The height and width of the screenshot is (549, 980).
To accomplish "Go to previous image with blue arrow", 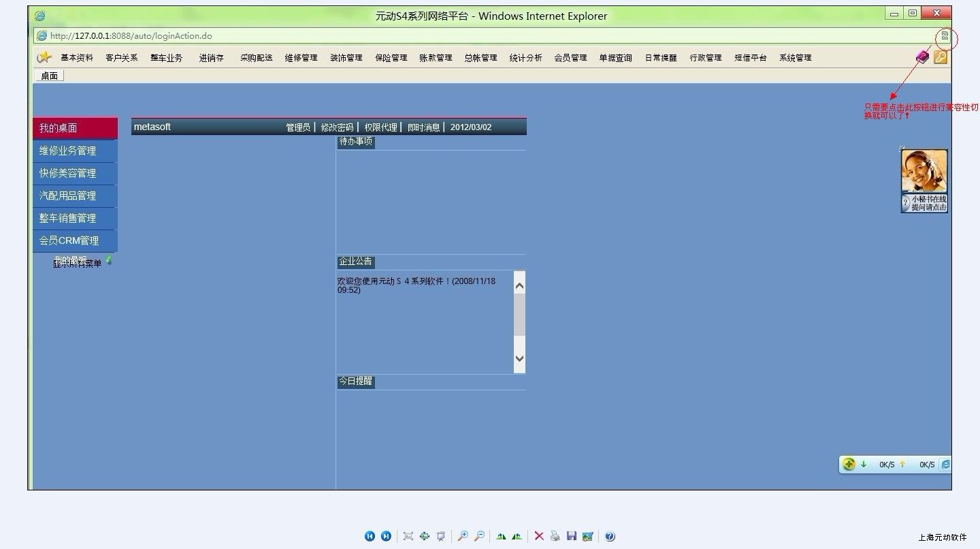I will pyautogui.click(x=370, y=536).
